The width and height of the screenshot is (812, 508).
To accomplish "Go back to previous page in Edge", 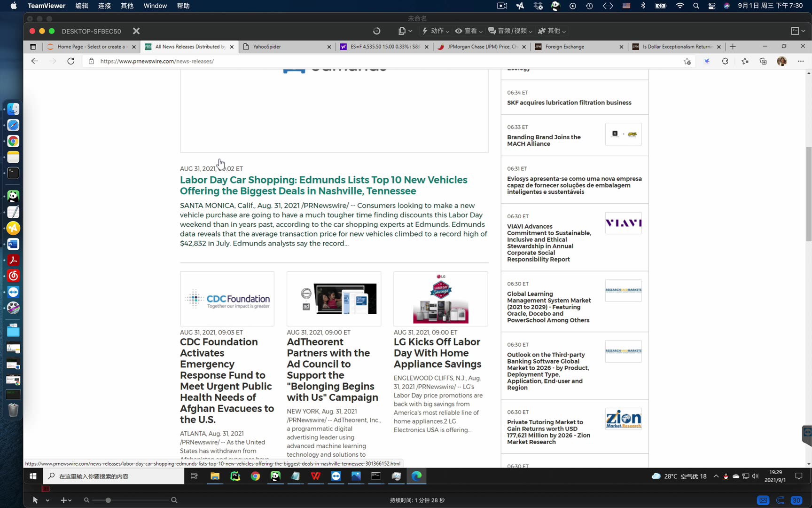I will [34, 61].
